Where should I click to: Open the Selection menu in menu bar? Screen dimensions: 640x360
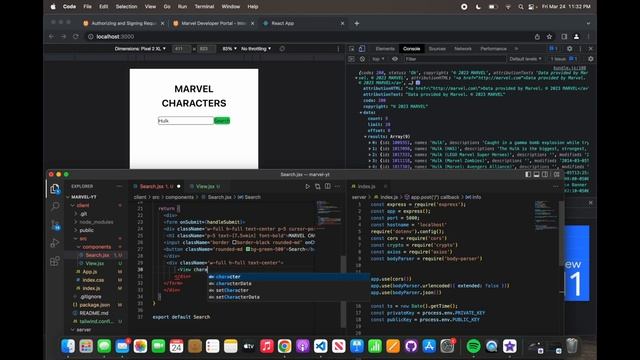126,7
